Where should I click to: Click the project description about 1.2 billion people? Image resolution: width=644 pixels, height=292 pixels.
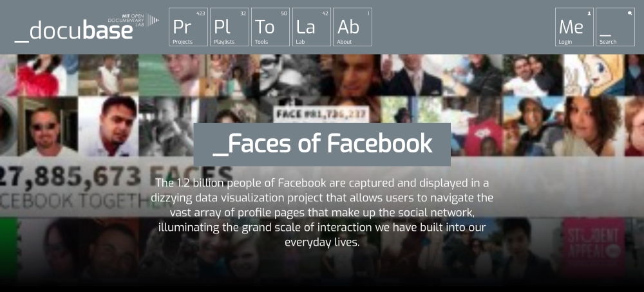pyautogui.click(x=322, y=212)
